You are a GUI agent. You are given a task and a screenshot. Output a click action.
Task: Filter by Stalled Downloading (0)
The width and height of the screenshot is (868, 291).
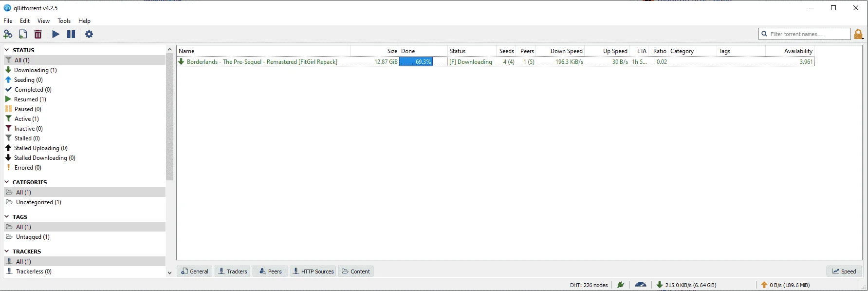pos(45,158)
